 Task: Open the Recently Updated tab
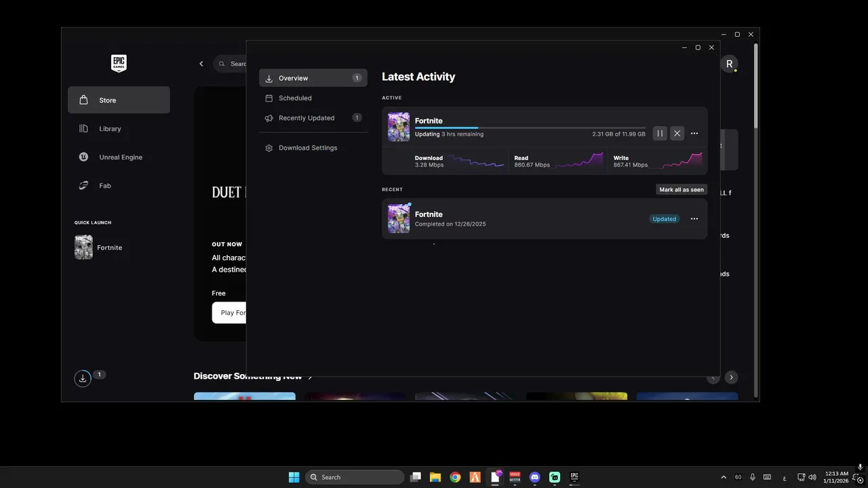coord(313,118)
